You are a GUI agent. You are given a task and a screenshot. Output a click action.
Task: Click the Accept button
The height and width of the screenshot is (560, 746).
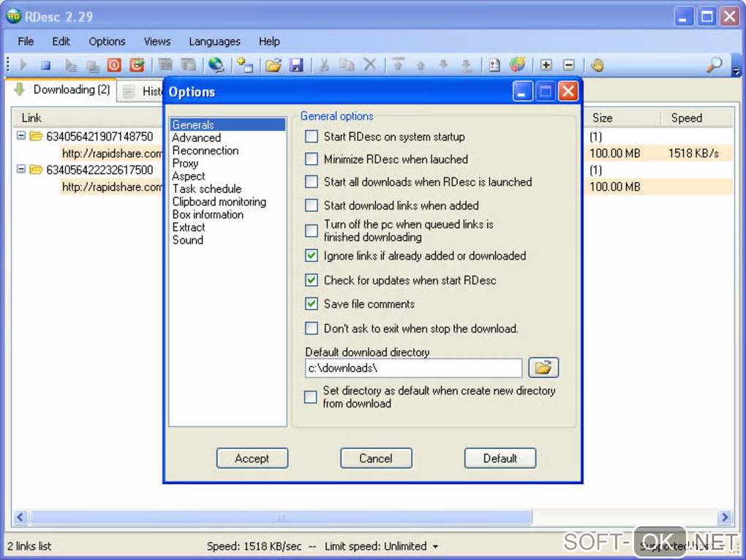(252, 458)
